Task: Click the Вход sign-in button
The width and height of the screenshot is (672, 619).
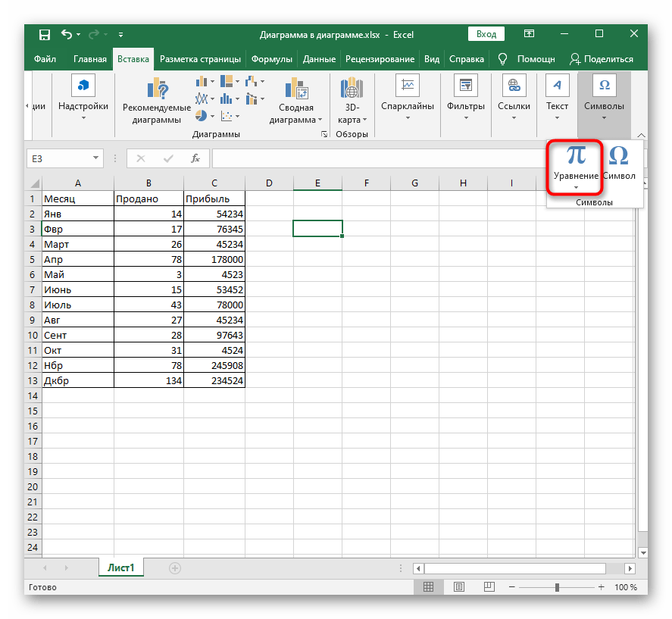Action: (486, 34)
